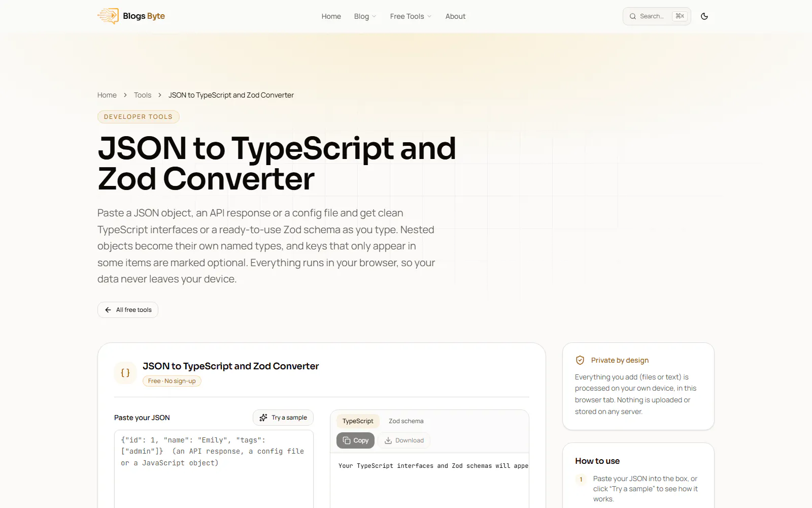The width and height of the screenshot is (812, 508).
Task: Go to Home in the breadcrumb
Action: coord(107,95)
